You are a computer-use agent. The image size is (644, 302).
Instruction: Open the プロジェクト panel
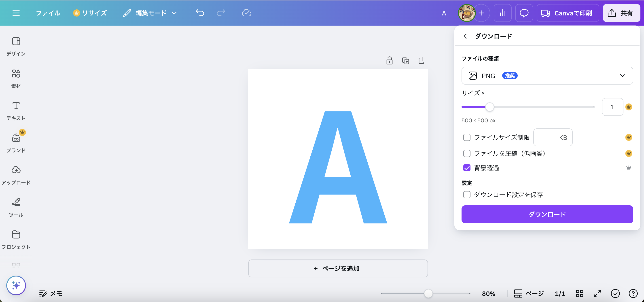(x=16, y=239)
